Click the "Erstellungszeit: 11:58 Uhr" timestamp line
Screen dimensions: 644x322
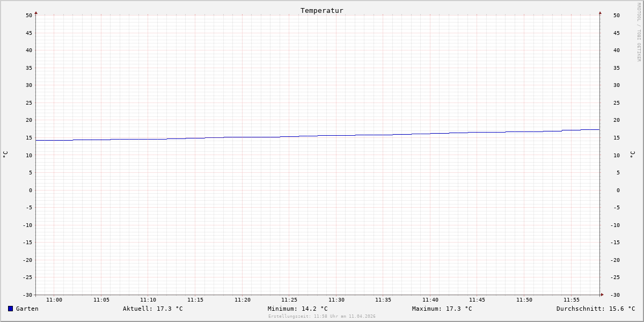pos(322,316)
